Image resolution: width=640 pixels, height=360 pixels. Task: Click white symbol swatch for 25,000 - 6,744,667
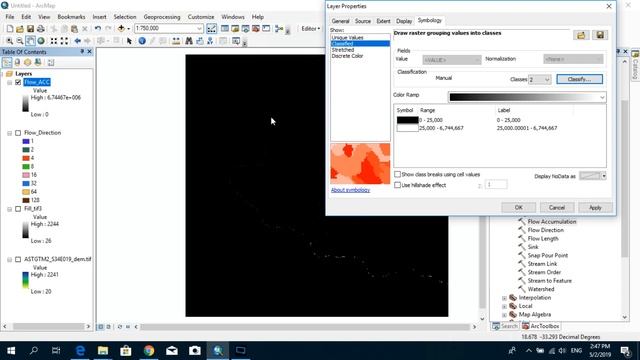click(407, 128)
